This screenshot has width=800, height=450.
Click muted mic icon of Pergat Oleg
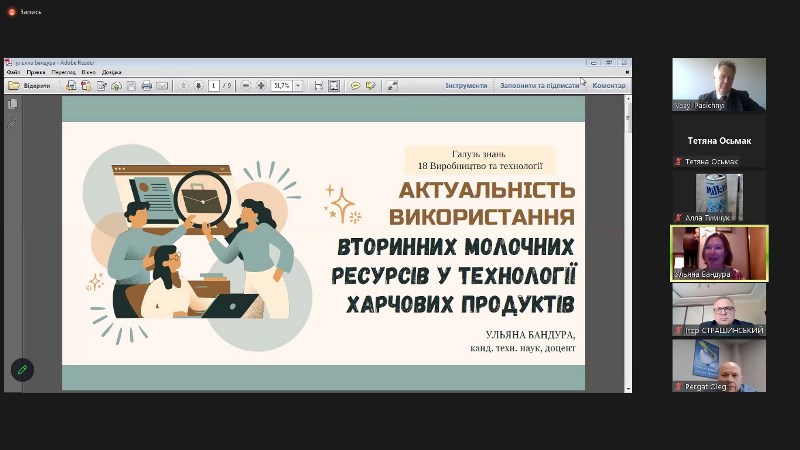click(x=678, y=387)
